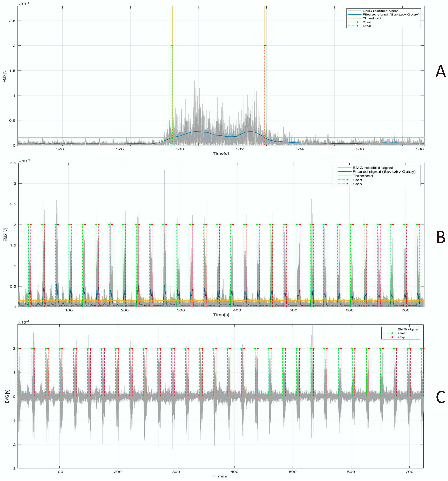Click the red Stop marker dot in plot A
448x481 pixels.
click(265, 45)
